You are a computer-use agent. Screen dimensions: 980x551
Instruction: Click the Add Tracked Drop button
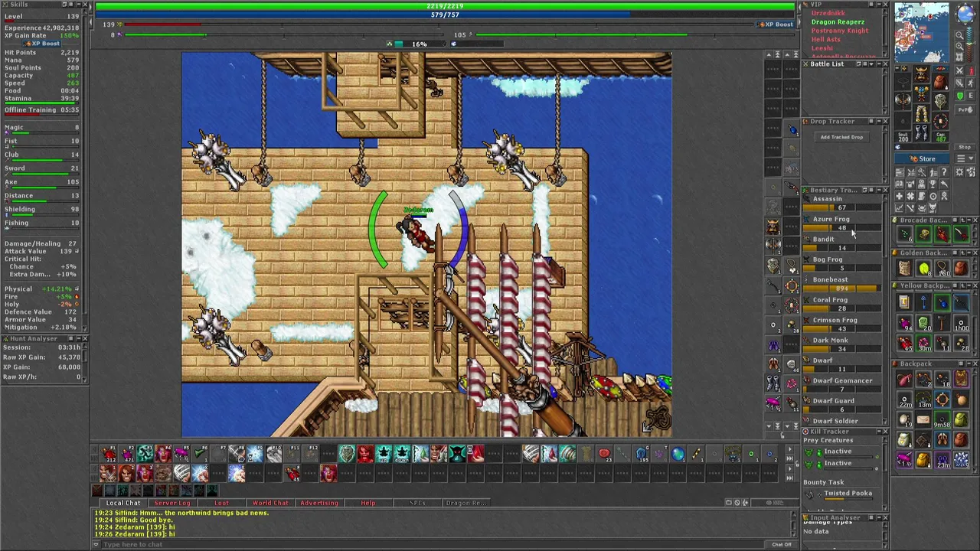(841, 137)
